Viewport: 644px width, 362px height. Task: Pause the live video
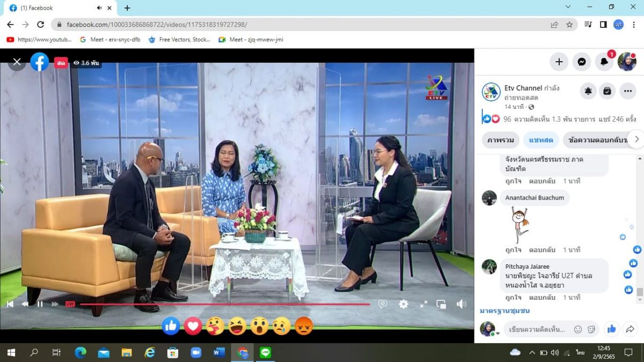(40, 304)
